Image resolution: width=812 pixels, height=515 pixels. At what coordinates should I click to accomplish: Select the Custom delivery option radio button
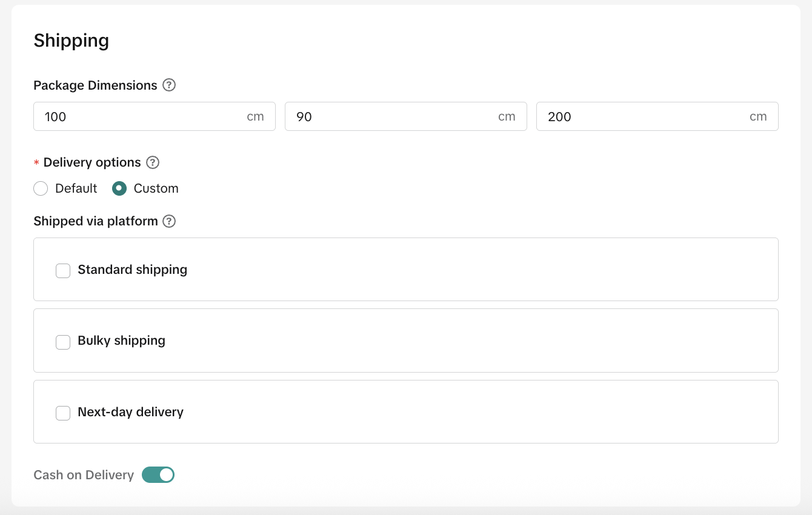pyautogui.click(x=119, y=188)
